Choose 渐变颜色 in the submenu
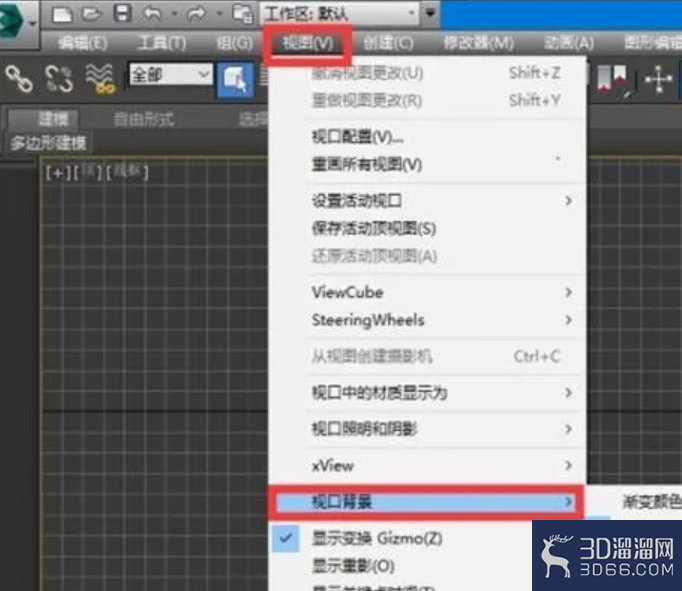Viewport: 682px width, 591px height. [x=652, y=502]
